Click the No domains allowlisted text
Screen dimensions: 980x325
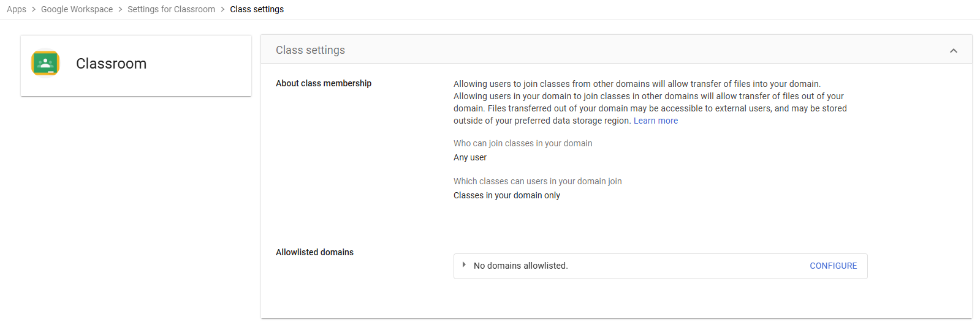tap(520, 266)
